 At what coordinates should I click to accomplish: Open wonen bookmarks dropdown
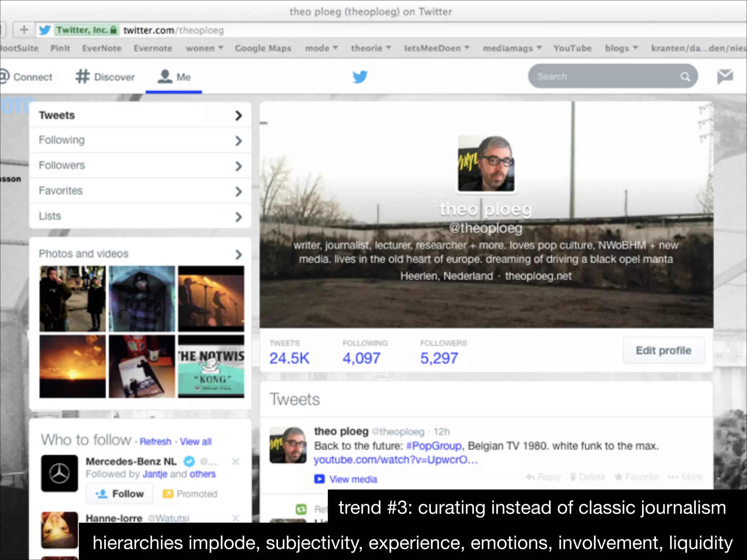pos(204,48)
